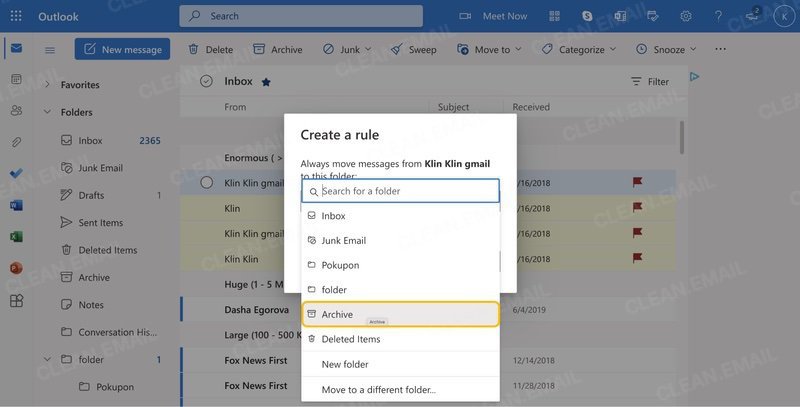Expand the Junk dropdown arrow
Image resolution: width=800 pixels, height=407 pixels.
pos(368,49)
